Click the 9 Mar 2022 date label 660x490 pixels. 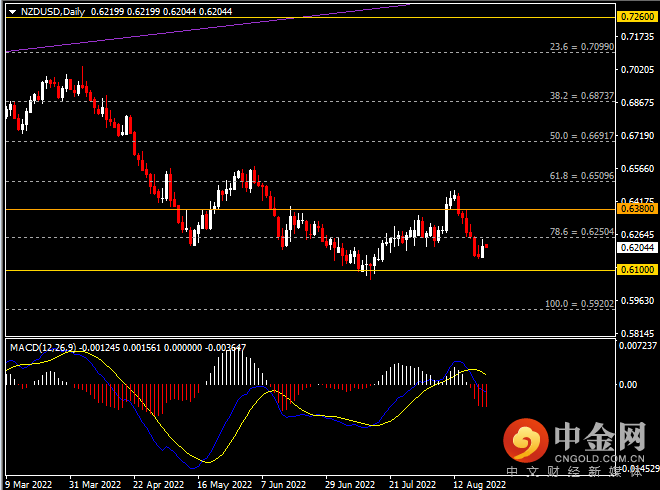click(28, 483)
